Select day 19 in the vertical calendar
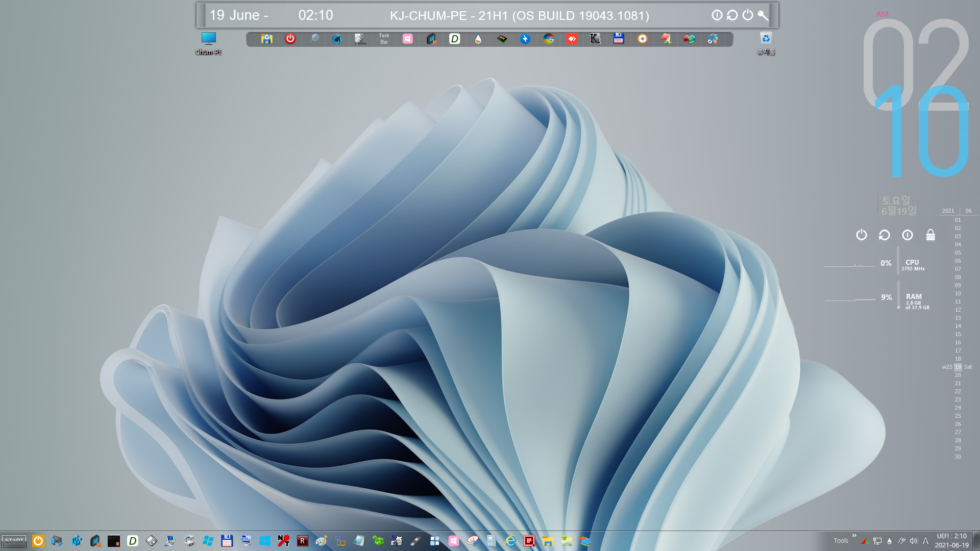Viewport: 980px width, 551px height. (958, 367)
